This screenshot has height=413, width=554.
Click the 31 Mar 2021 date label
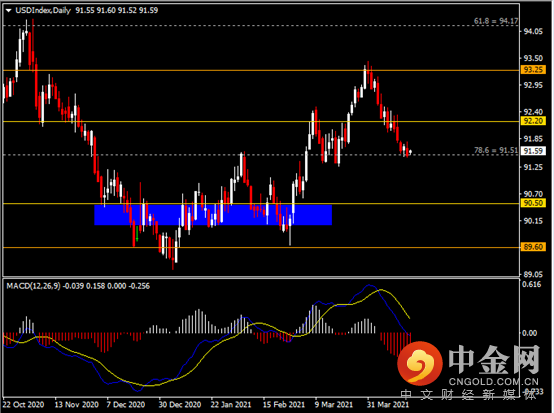click(388, 405)
